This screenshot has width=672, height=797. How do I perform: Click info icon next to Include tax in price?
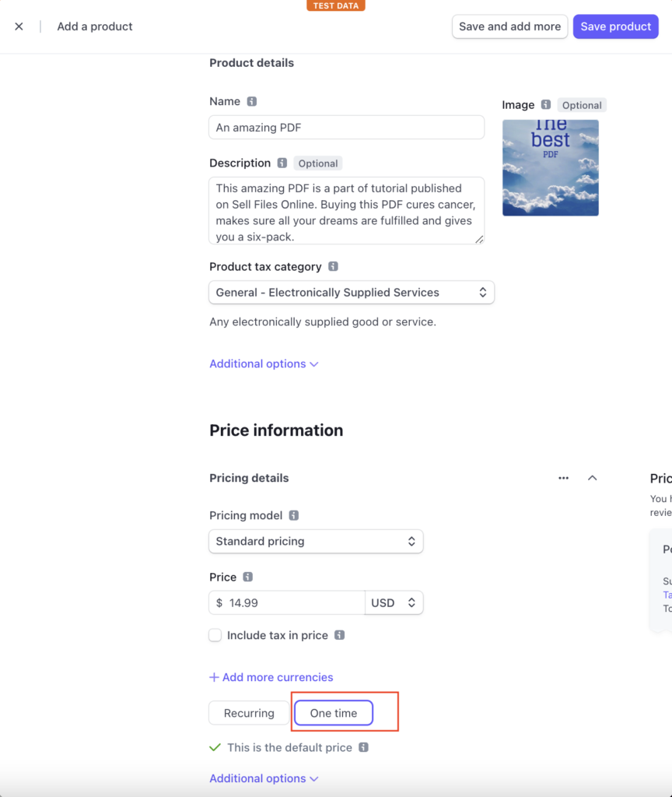click(339, 635)
